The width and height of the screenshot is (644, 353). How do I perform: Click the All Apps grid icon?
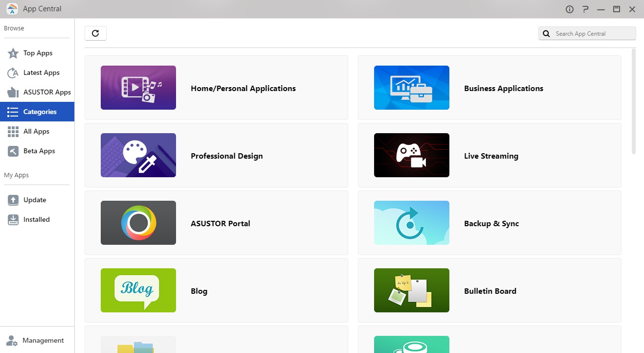click(x=13, y=132)
